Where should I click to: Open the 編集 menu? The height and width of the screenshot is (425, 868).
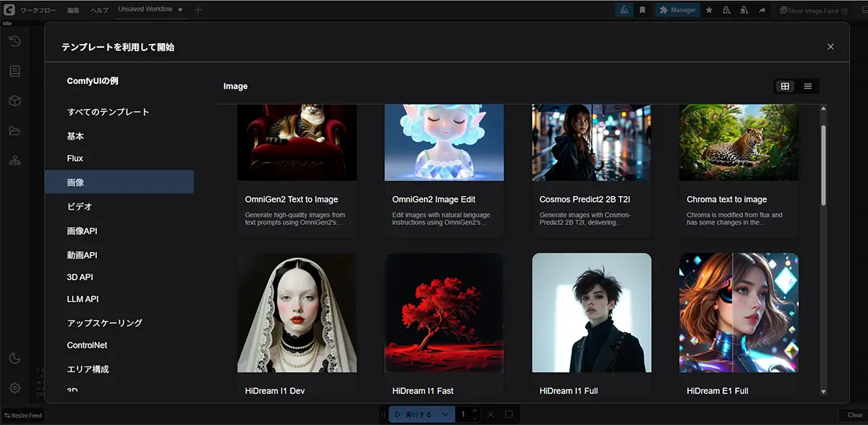[73, 10]
